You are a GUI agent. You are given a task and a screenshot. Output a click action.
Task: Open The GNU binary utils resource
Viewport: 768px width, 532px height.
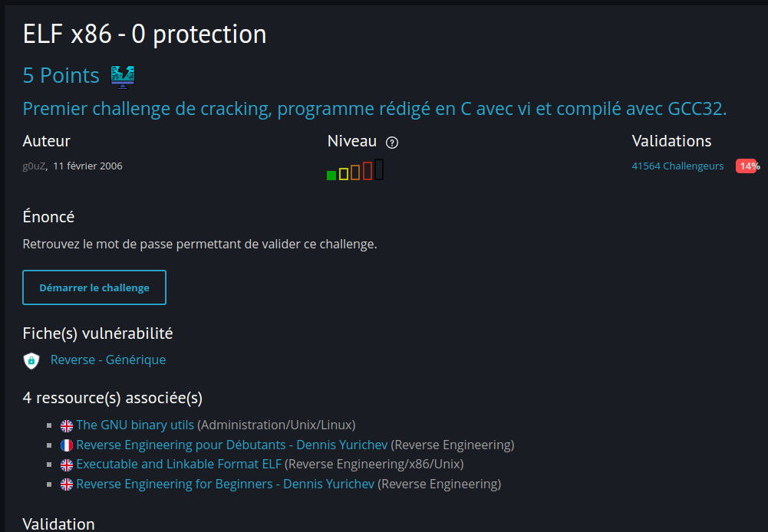(x=135, y=425)
